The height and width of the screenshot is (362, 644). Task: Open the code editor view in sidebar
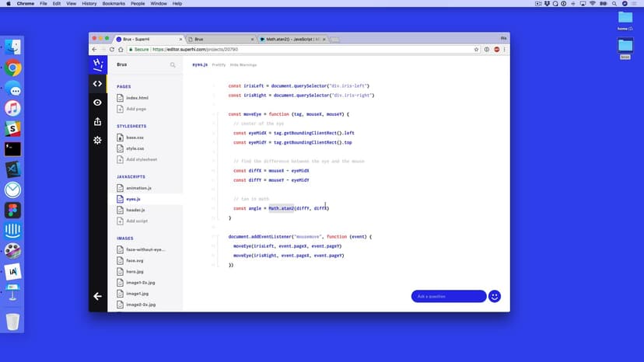click(97, 84)
